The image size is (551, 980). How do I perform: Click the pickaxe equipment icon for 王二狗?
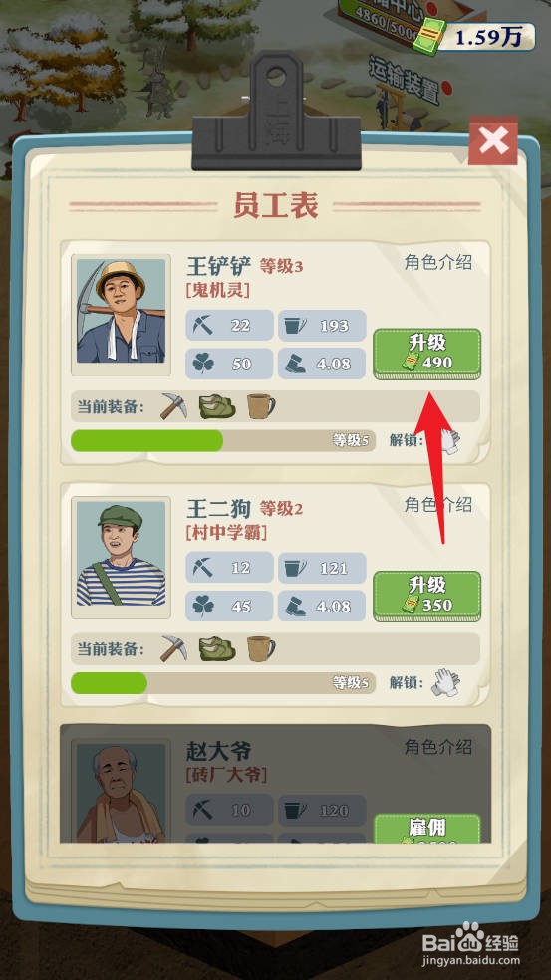[173, 648]
